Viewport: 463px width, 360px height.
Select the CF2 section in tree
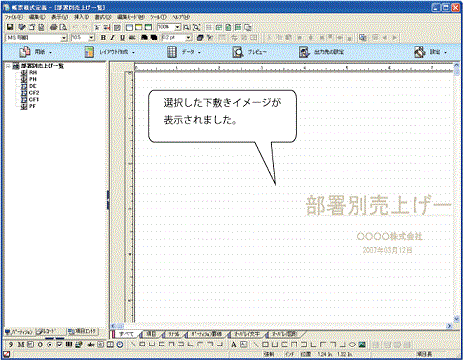click(x=30, y=93)
